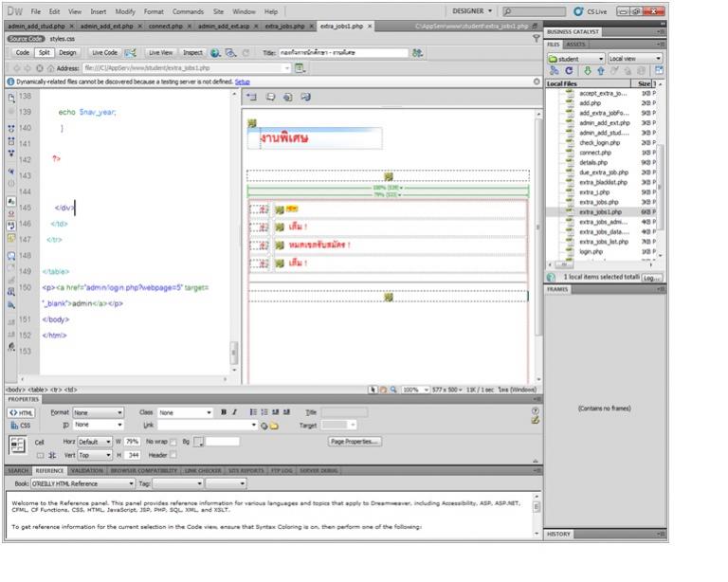Click the Files panel filter funnel icon

pyautogui.click(x=537, y=39)
